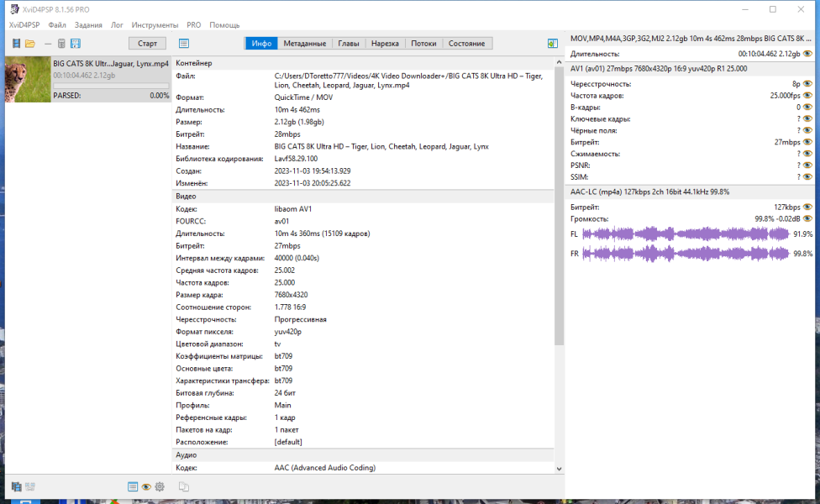Screen dimensions: 820x504
Task: Toggle eye icon for 27mbps Битрейт row
Action: pos(807,142)
